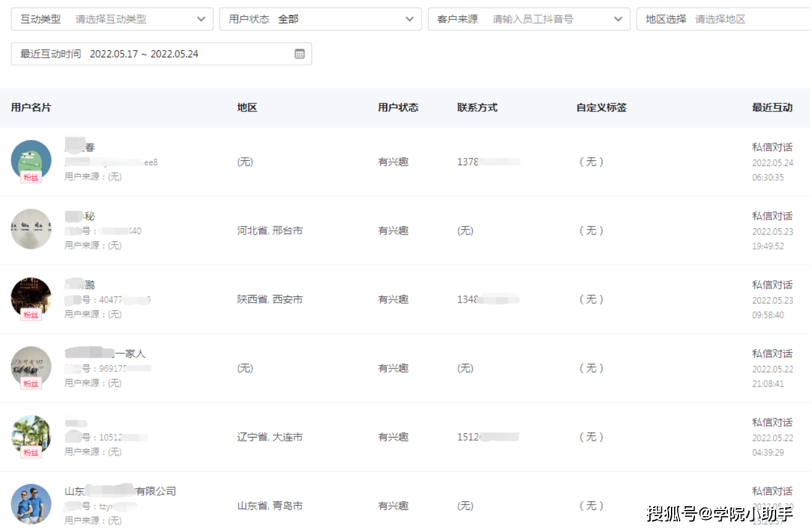Click the 最近互动 column header
This screenshot has width=812, height=531.
pyautogui.click(x=772, y=108)
